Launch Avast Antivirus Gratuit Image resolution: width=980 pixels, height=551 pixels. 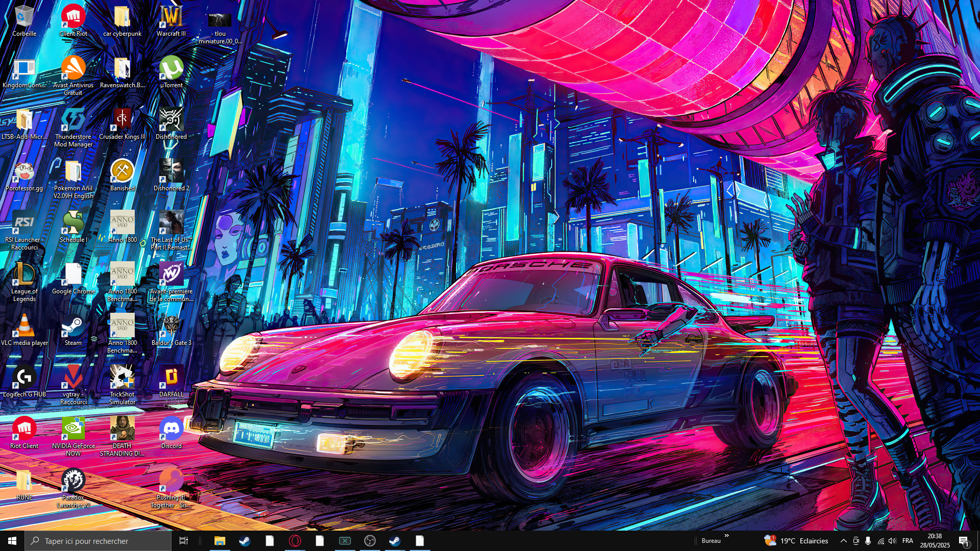point(73,76)
